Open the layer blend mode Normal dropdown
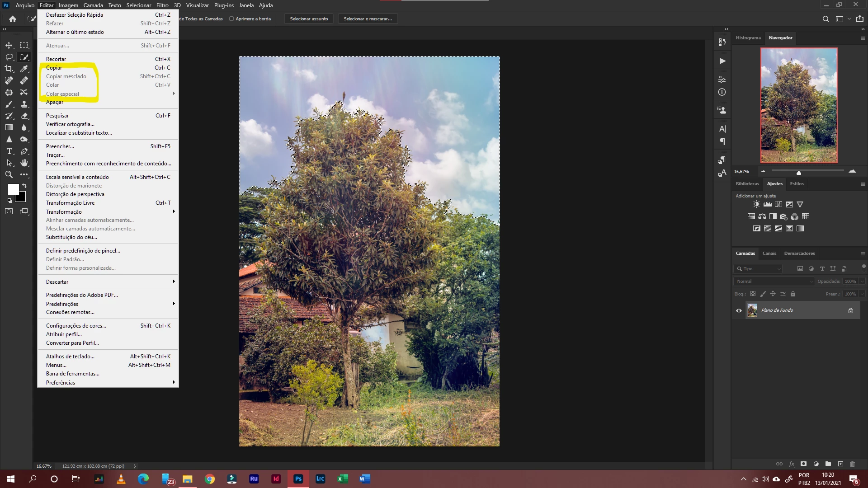The height and width of the screenshot is (488, 868). [x=774, y=282]
